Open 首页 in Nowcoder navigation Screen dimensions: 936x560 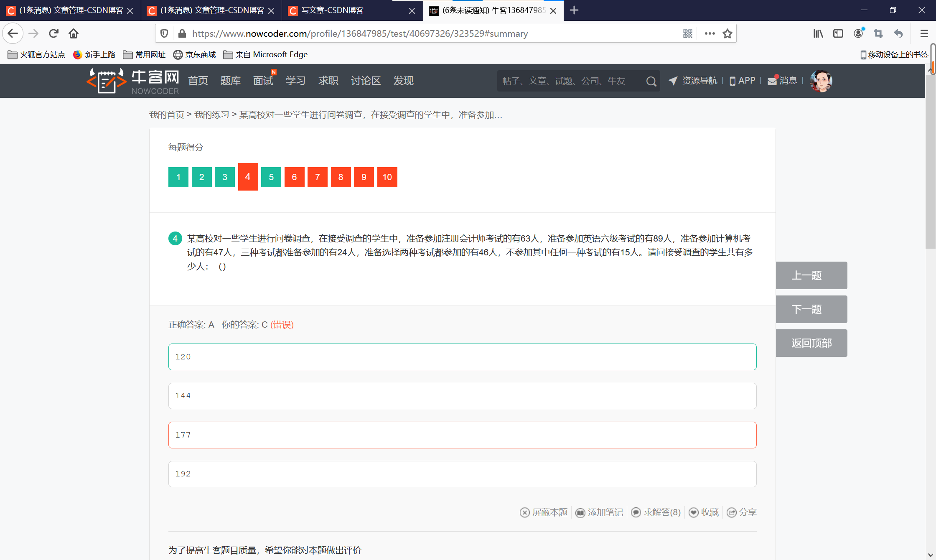198,81
